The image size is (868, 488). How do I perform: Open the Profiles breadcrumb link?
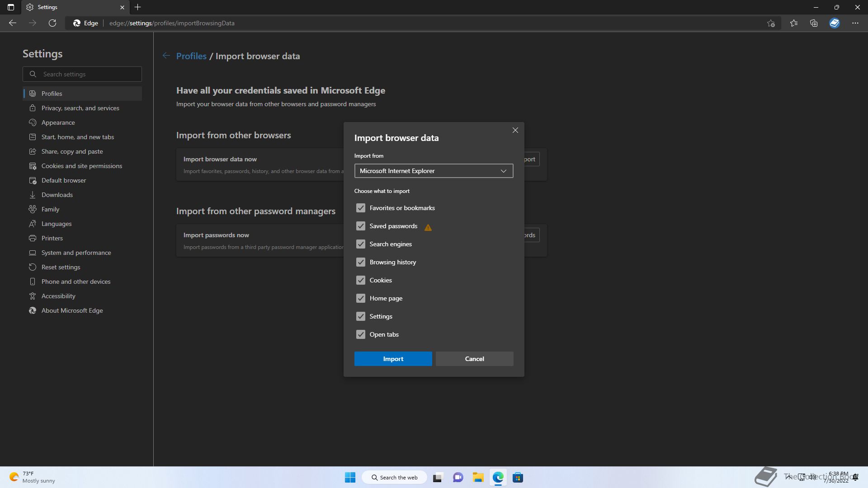[x=191, y=56]
